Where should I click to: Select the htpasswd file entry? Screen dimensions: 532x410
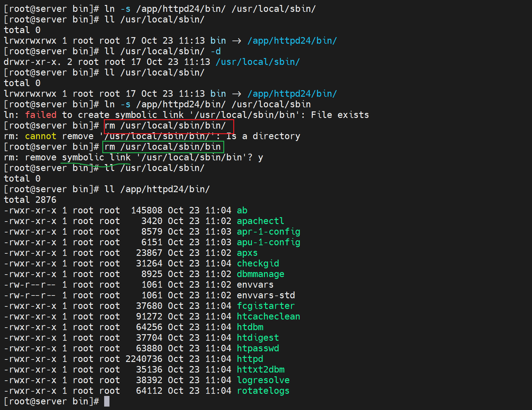(x=258, y=348)
